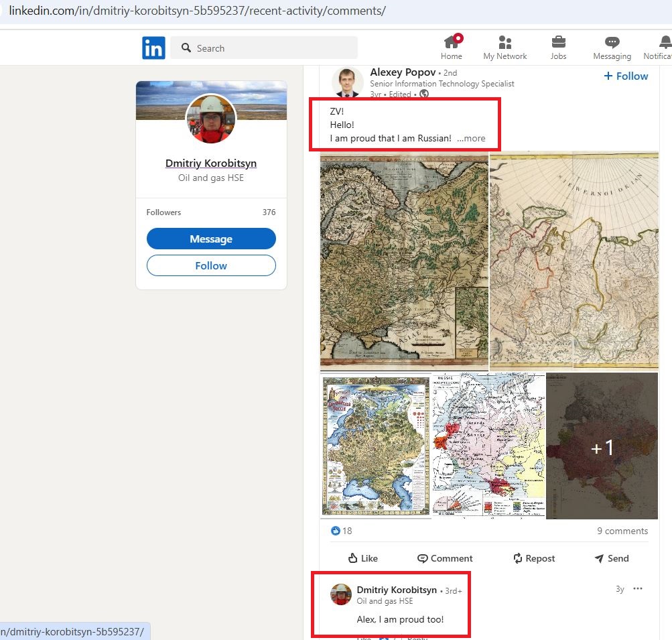Click the Comment button
This screenshot has width=672, height=640.
point(445,558)
